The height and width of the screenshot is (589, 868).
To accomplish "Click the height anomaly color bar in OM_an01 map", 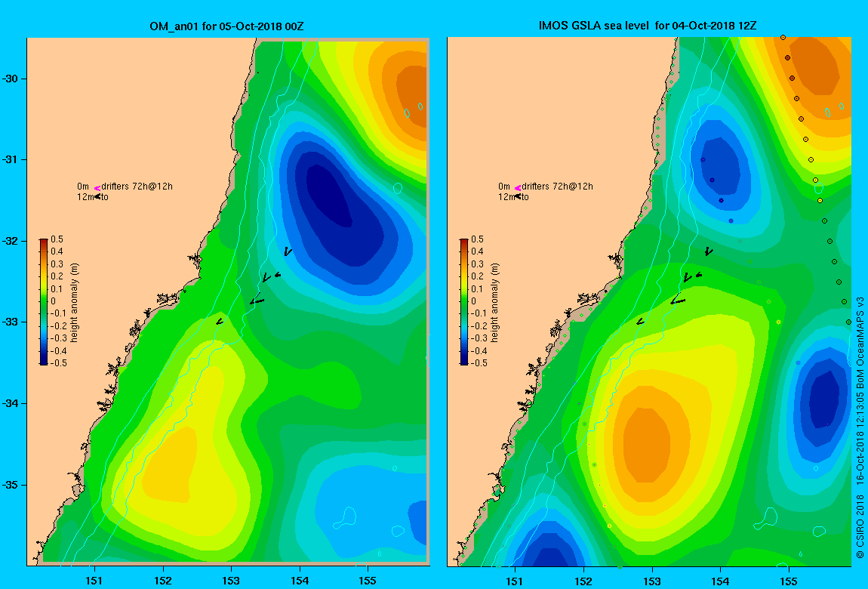I will [x=44, y=302].
